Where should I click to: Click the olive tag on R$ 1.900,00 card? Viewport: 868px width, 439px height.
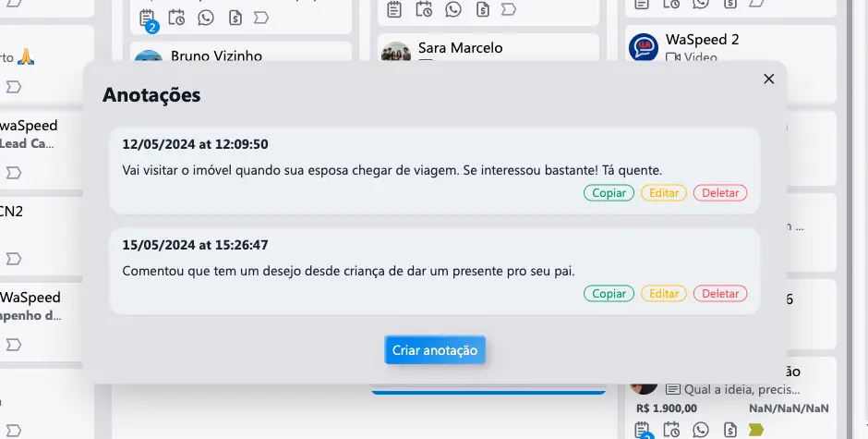pyautogui.click(x=756, y=430)
